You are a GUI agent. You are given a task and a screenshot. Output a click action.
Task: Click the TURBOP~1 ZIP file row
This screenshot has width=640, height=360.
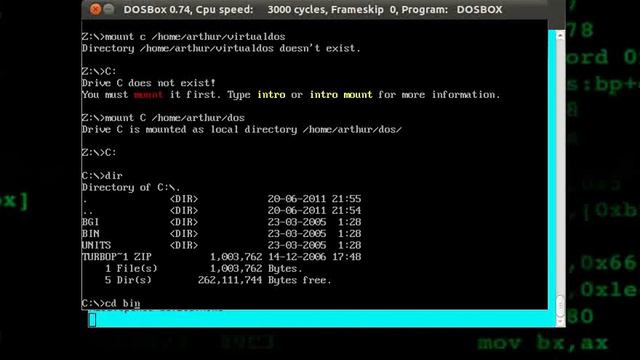pyautogui.click(x=221, y=257)
